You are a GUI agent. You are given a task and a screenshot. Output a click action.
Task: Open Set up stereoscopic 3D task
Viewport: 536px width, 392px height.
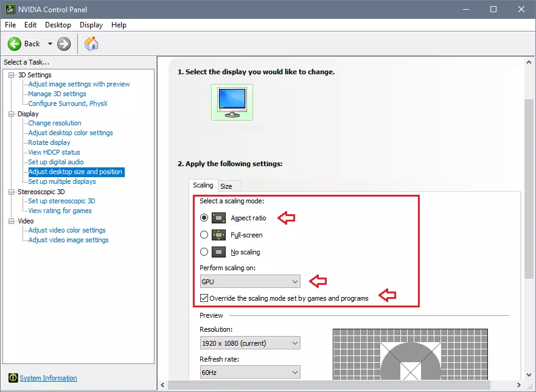pyautogui.click(x=61, y=201)
